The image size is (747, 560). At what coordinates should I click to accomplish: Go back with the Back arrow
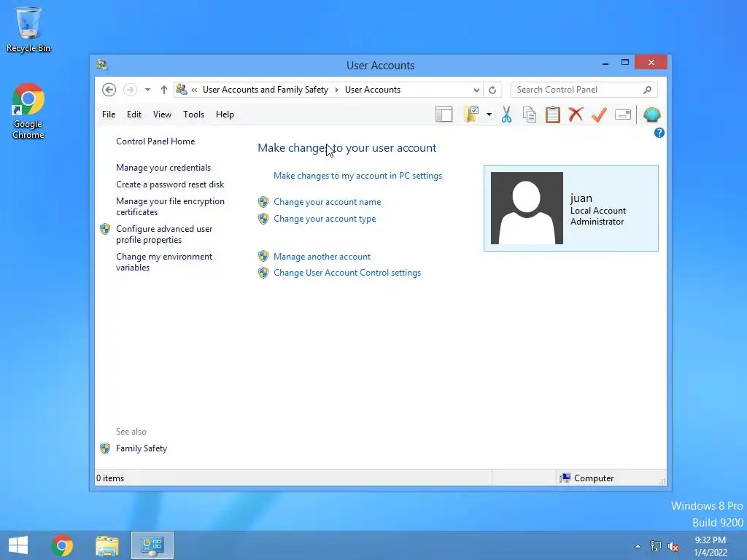point(109,90)
